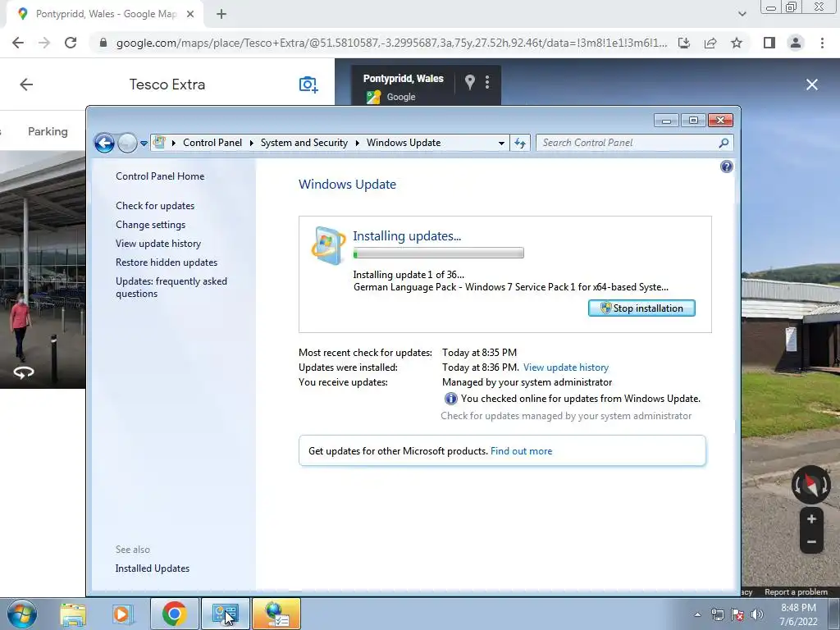Open Street View card three-dot menu
The image size is (840, 630).
487,82
